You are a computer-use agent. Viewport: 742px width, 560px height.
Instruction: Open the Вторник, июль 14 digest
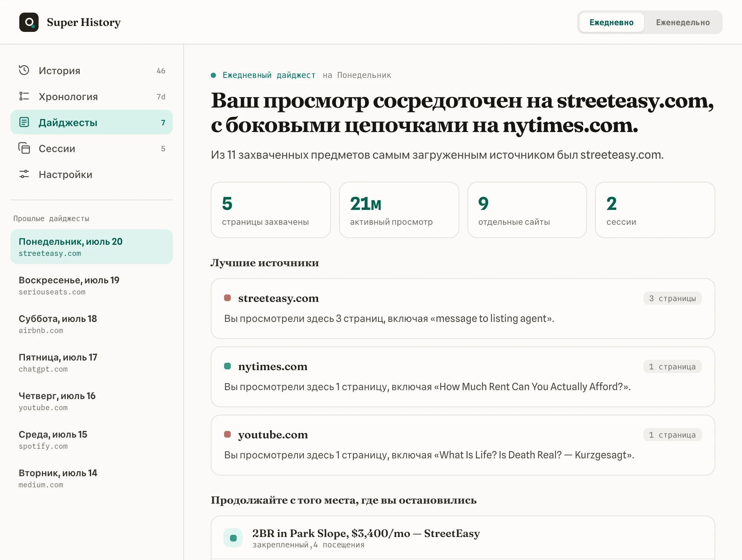(92, 478)
